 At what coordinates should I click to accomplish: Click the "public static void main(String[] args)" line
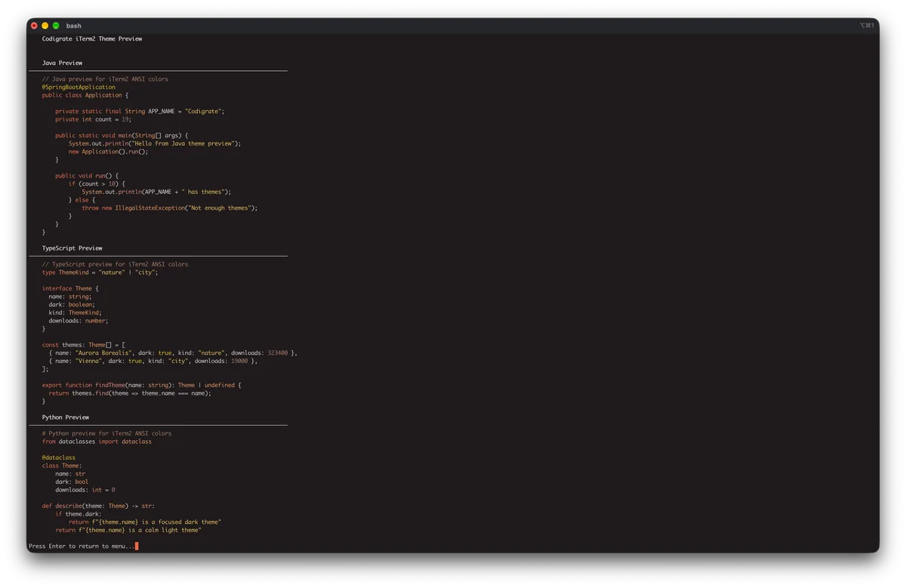pos(122,135)
